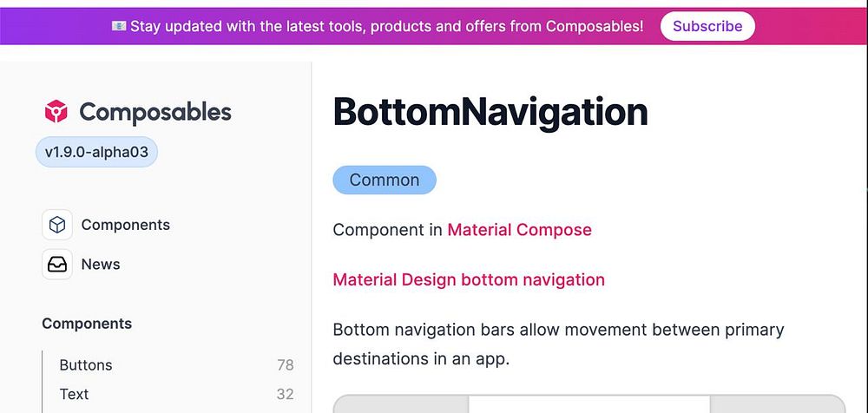This screenshot has height=413, width=868.
Task: Click the inbox icon beside News
Action: (57, 265)
